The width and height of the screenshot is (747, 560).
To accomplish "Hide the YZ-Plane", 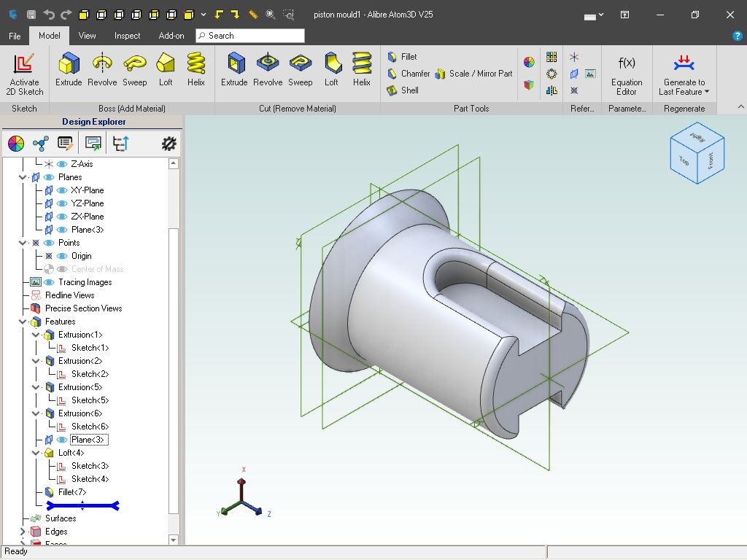I will point(62,203).
